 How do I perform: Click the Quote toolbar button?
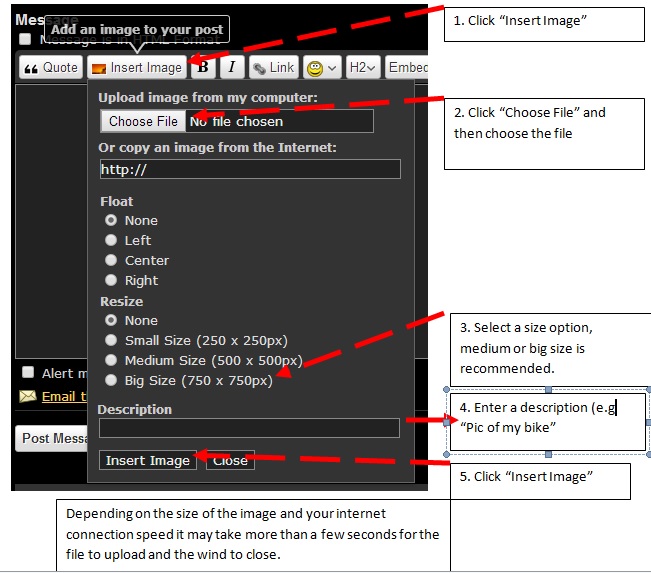coord(50,67)
